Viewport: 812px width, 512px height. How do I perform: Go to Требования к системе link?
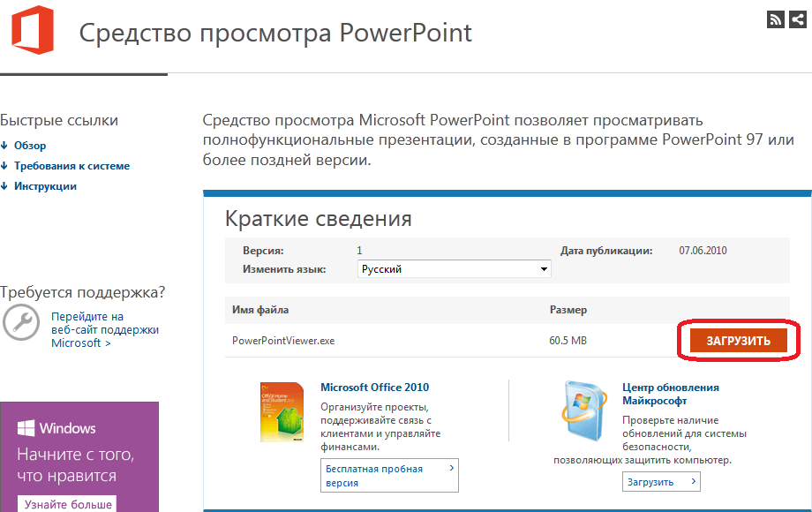tap(71, 166)
